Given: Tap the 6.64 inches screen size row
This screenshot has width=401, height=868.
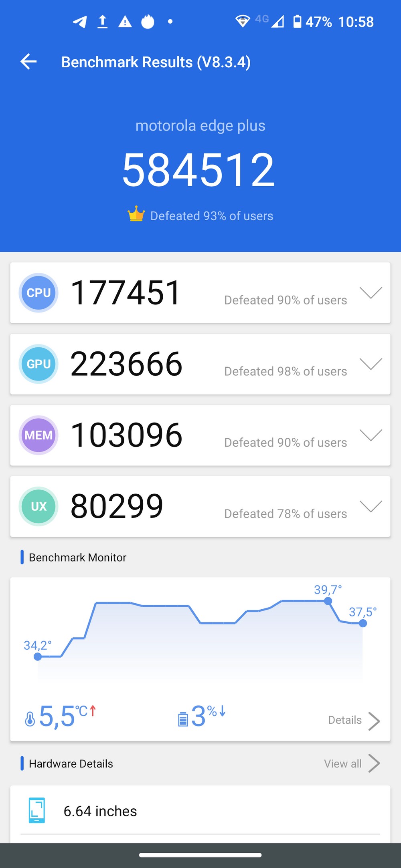Looking at the screenshot, I should click(x=200, y=811).
